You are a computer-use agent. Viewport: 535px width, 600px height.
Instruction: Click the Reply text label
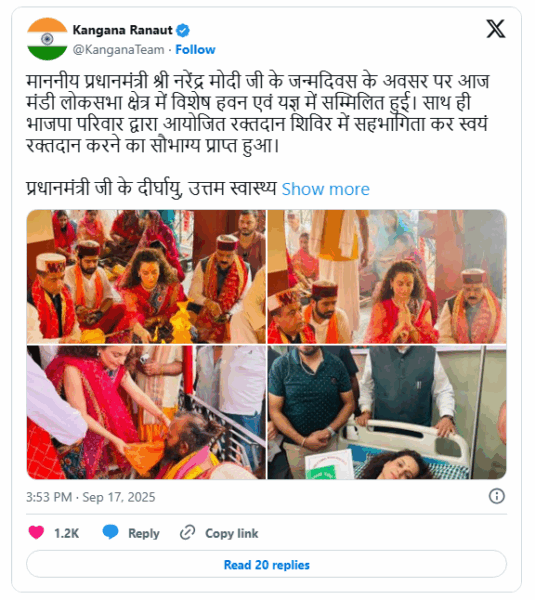(144, 533)
